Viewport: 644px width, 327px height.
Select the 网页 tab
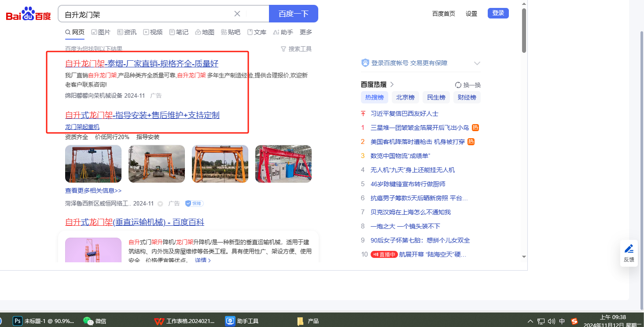click(x=75, y=32)
